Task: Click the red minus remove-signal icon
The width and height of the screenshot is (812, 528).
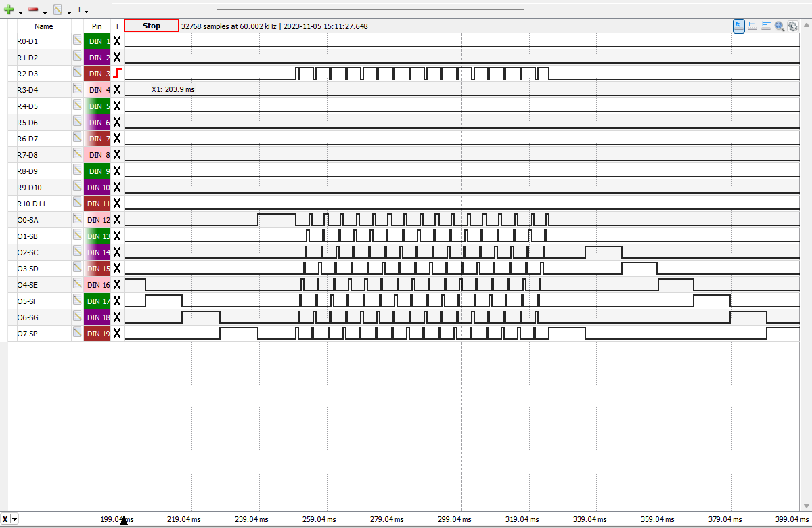Action: click(33, 9)
